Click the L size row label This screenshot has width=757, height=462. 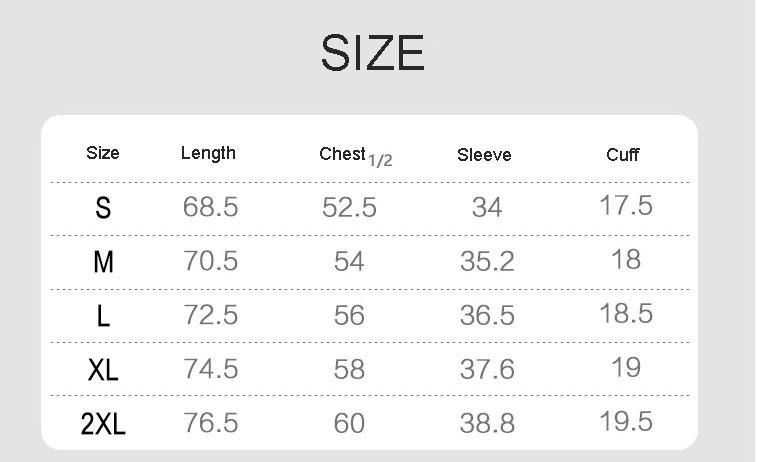click(x=103, y=316)
